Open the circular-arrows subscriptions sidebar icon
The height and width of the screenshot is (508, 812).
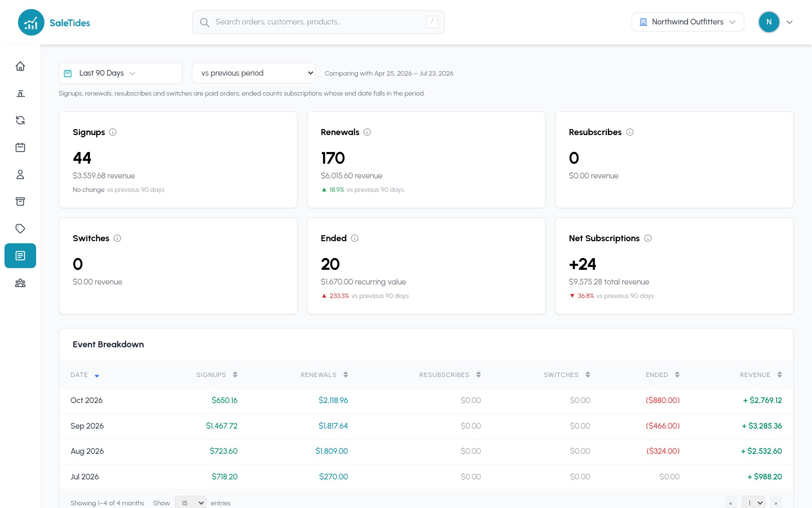coord(20,120)
